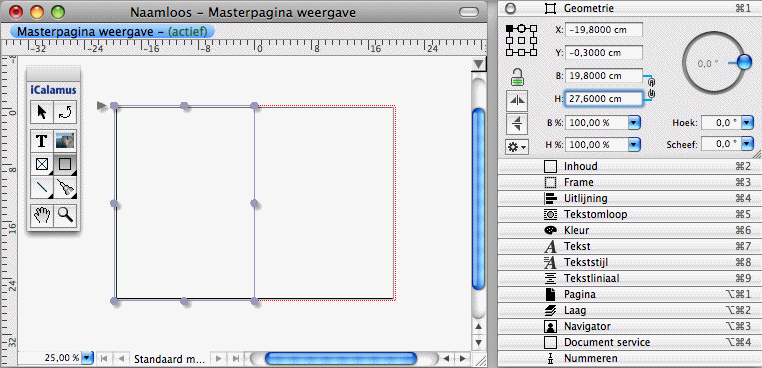Select the magnifier zoom tool

[x=65, y=215]
